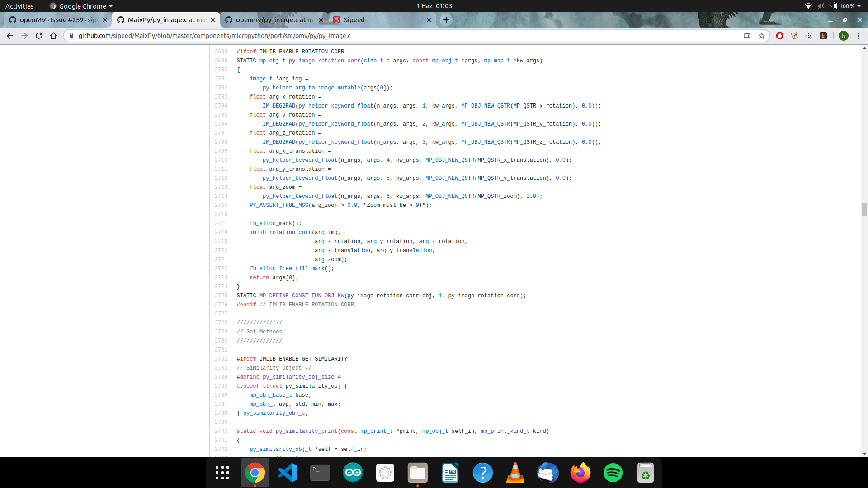
Task: Open the Chrome profile avatar menu
Action: (844, 36)
